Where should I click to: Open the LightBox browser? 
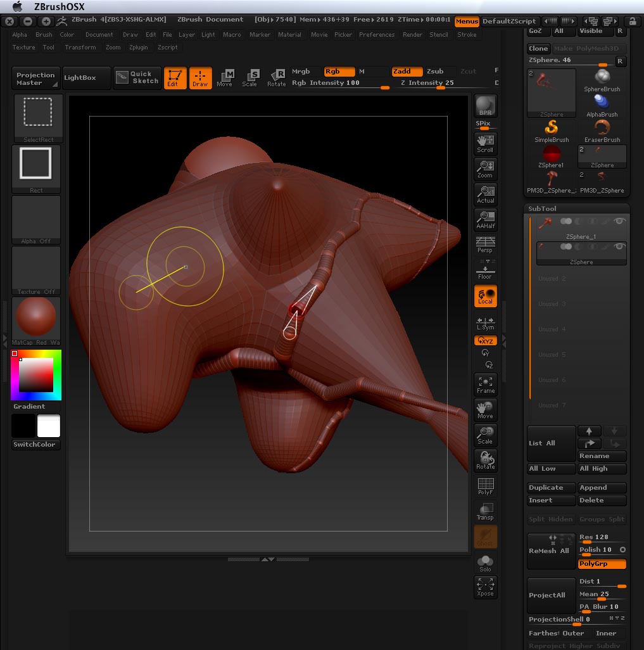coord(87,78)
